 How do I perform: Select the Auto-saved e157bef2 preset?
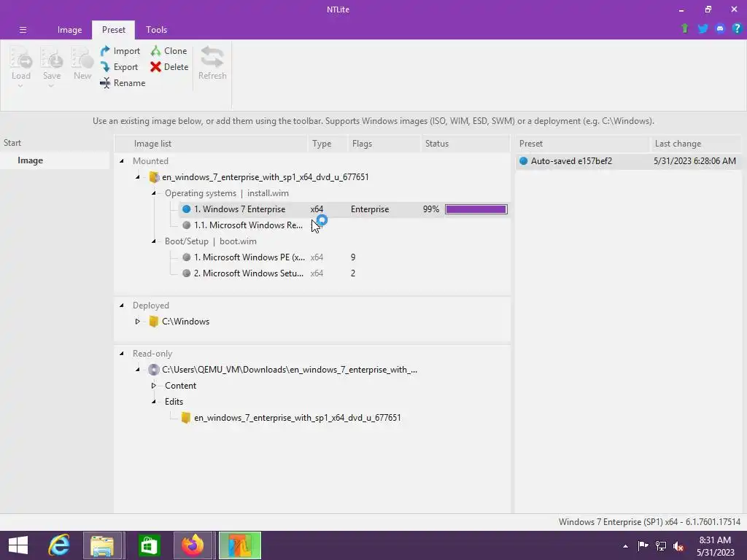point(571,161)
